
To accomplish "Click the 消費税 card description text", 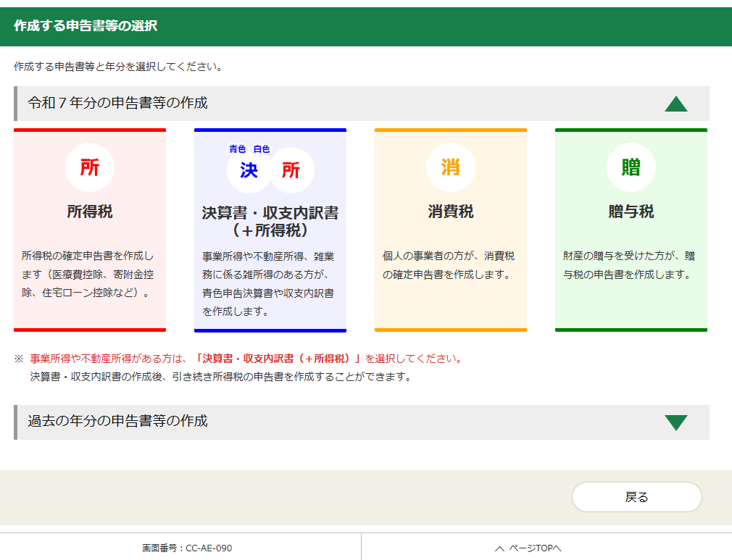I will coord(449,265).
